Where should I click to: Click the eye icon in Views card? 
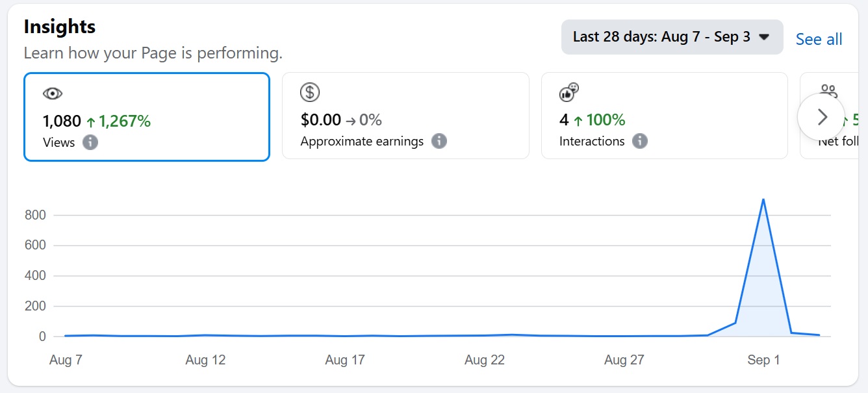click(52, 94)
